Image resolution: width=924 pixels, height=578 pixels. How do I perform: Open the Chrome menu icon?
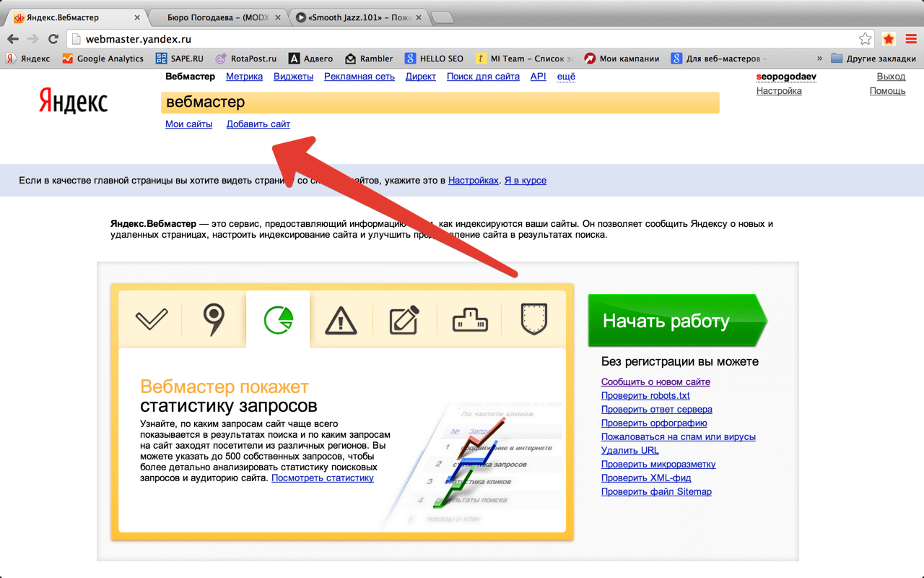(911, 39)
